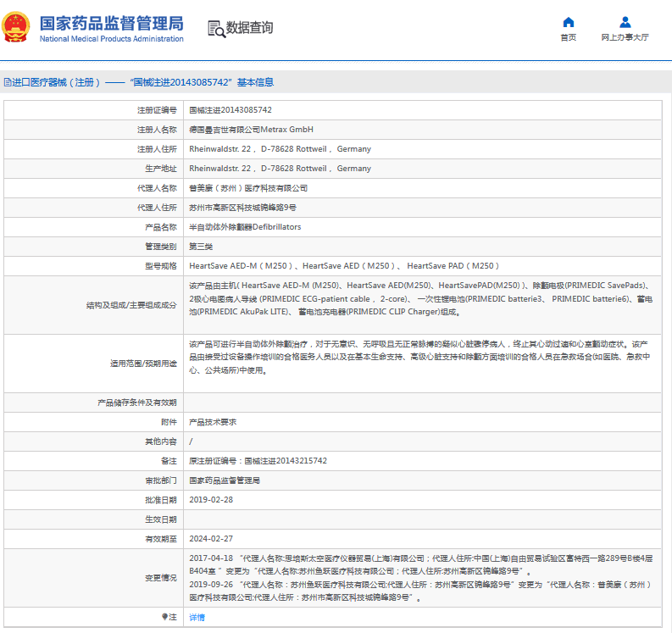672x633 pixels.
Task: Click product name 半自动体外除颤器Defibrillators
Action: pyautogui.click(x=245, y=227)
